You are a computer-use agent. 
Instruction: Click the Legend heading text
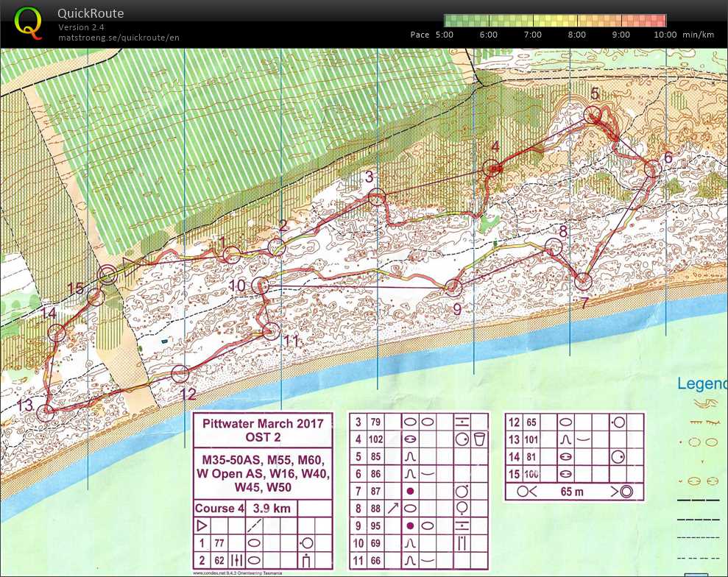702,383
